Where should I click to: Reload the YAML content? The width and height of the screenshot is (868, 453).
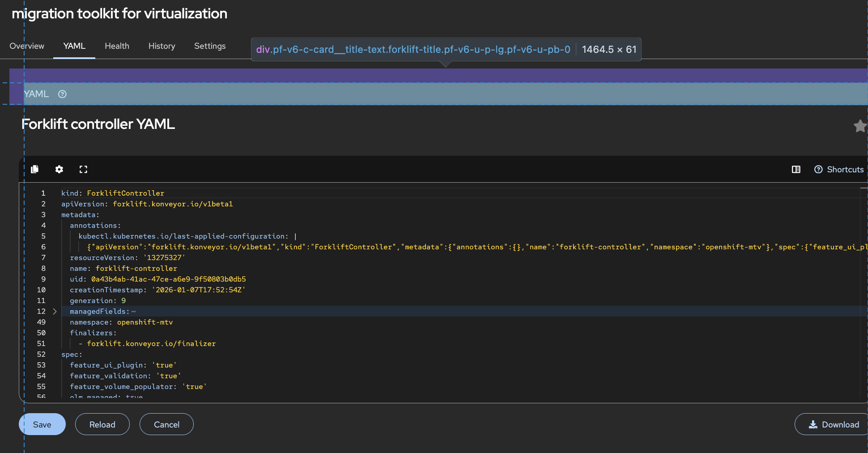click(102, 424)
